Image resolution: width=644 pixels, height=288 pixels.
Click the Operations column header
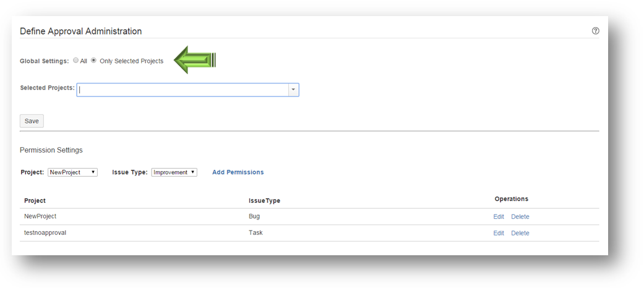[511, 199]
